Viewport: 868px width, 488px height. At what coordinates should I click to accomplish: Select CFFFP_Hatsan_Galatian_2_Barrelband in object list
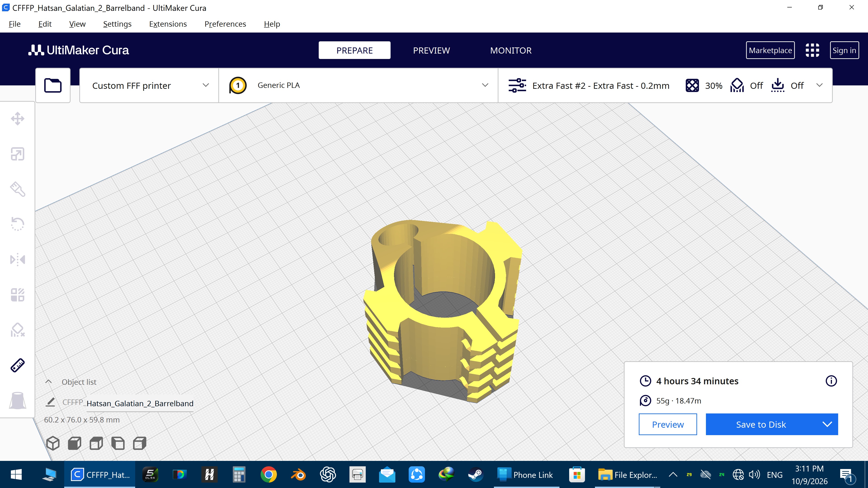(x=128, y=403)
